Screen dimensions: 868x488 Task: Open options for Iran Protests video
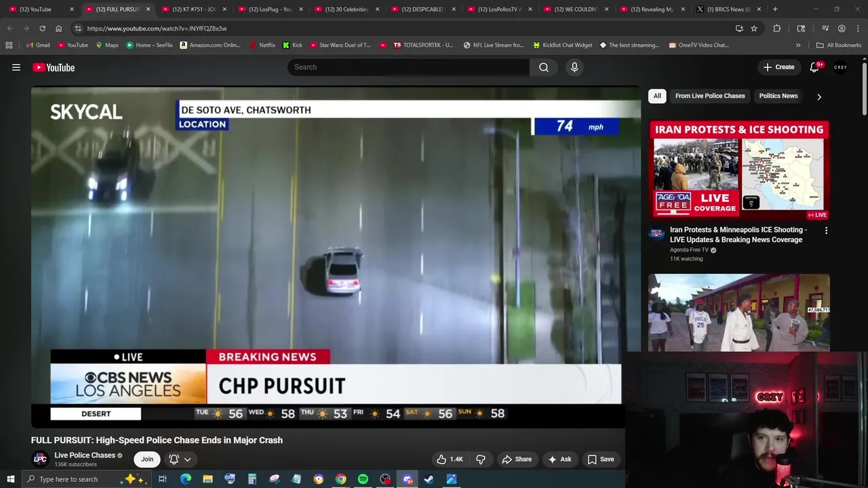(x=826, y=231)
